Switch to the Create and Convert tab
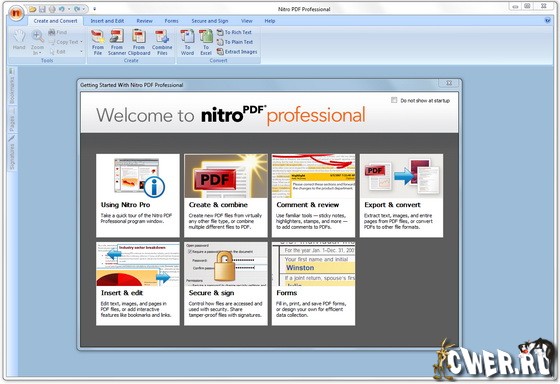The width and height of the screenshot is (560, 384). click(x=55, y=21)
